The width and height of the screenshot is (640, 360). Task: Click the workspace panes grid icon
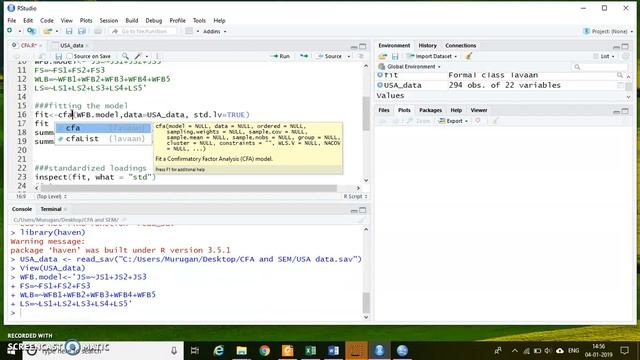coord(189,31)
